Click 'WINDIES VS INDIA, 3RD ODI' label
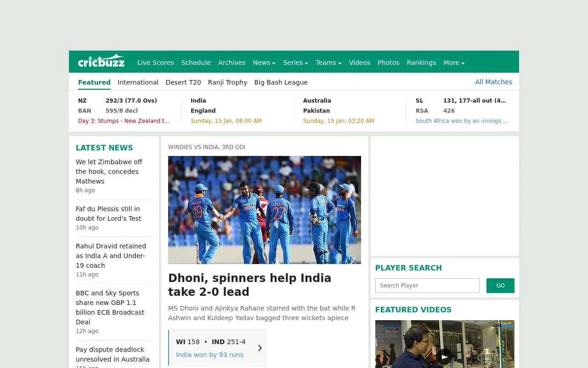The image size is (588, 368). [x=207, y=147]
